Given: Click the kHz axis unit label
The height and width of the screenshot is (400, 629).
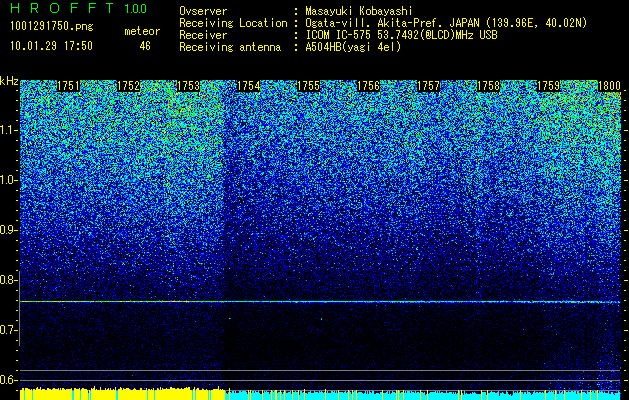Looking at the screenshot, I should tap(9, 81).
